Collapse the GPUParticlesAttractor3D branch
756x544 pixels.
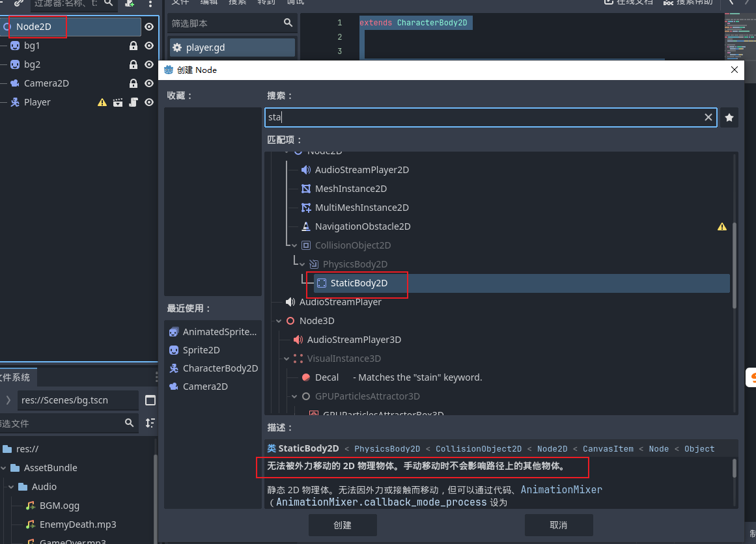(x=294, y=396)
